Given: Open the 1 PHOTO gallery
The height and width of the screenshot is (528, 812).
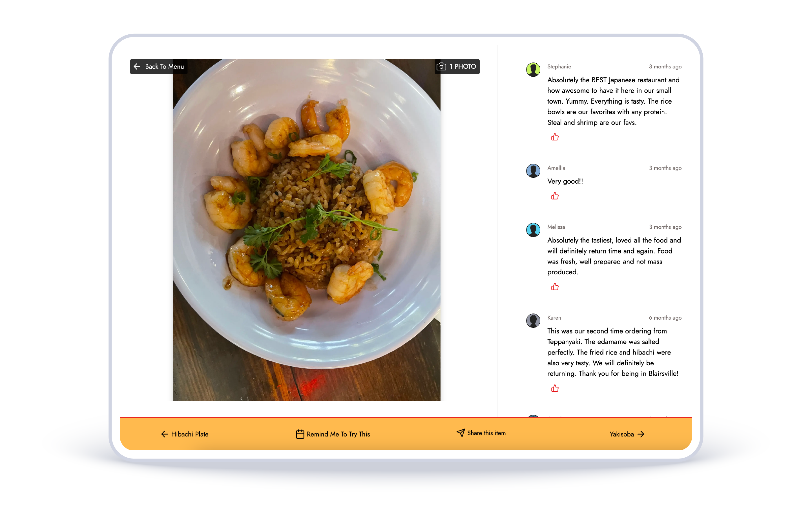Looking at the screenshot, I should coord(457,66).
